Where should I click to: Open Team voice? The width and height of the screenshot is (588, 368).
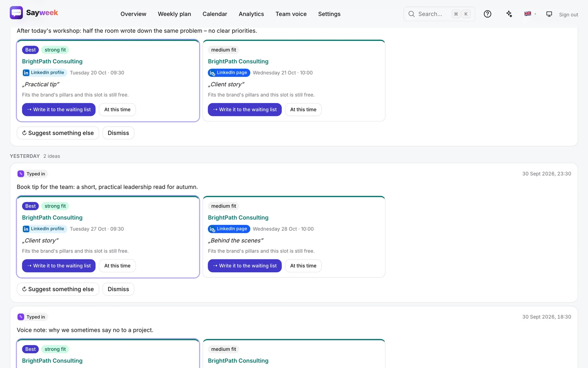coord(291,14)
